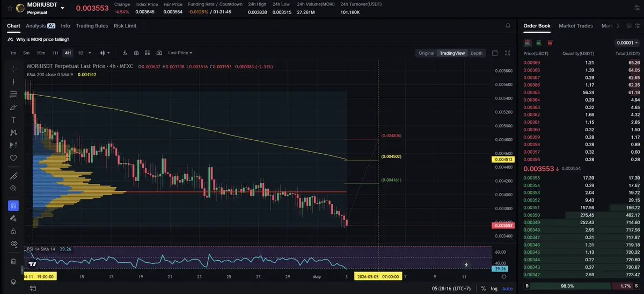
Task: Switch to the Order Book tab
Action: pos(537,26)
